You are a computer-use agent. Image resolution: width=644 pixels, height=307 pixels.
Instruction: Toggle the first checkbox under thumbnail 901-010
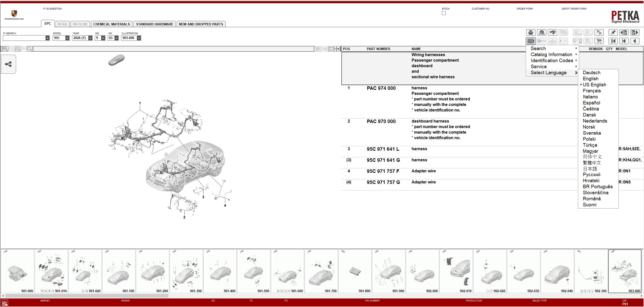(42, 291)
